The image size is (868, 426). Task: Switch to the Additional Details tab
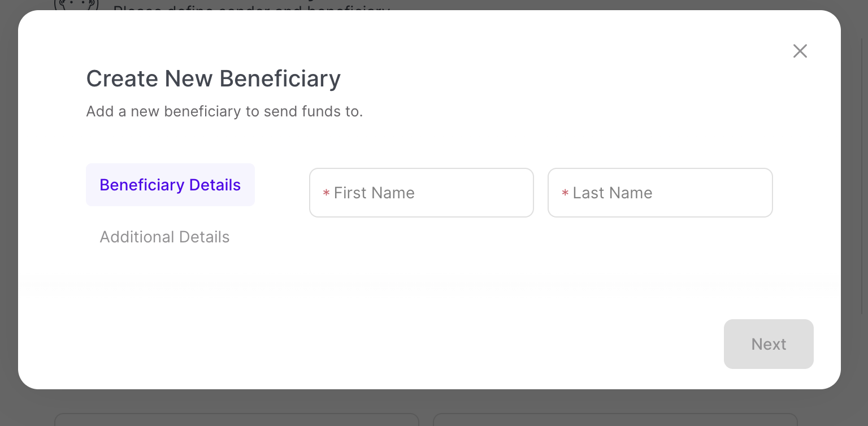(164, 237)
